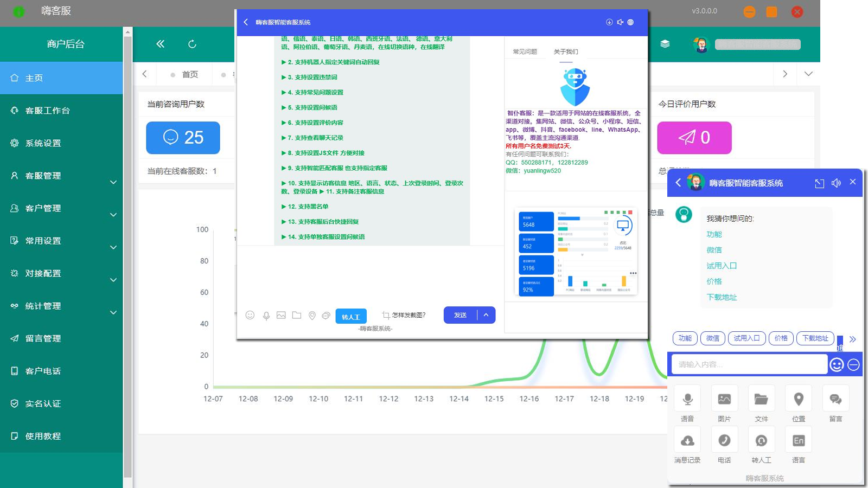Click the 消息记录 history tool icon
Screen dimensions: 868x488
pyautogui.click(x=687, y=441)
